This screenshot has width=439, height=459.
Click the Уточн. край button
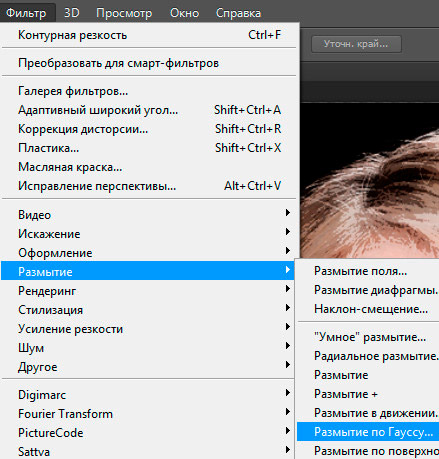(x=356, y=44)
